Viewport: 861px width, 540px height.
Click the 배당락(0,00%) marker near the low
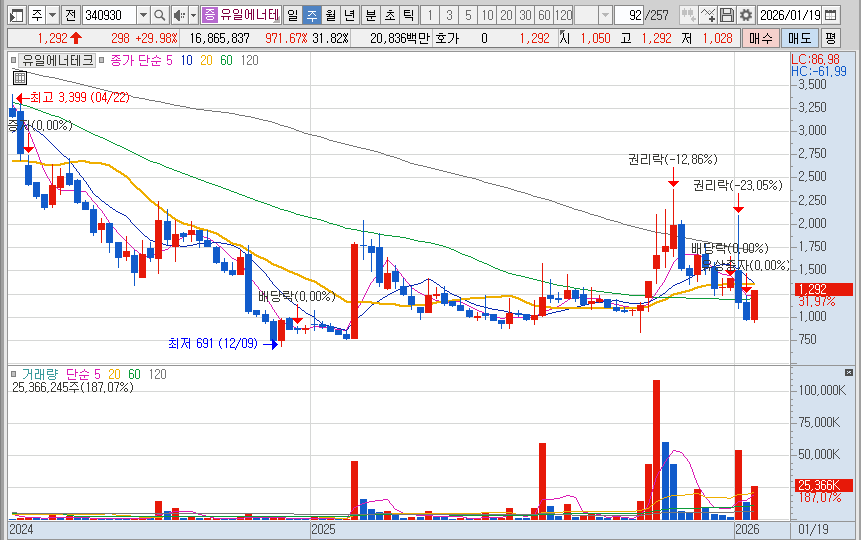point(297,297)
